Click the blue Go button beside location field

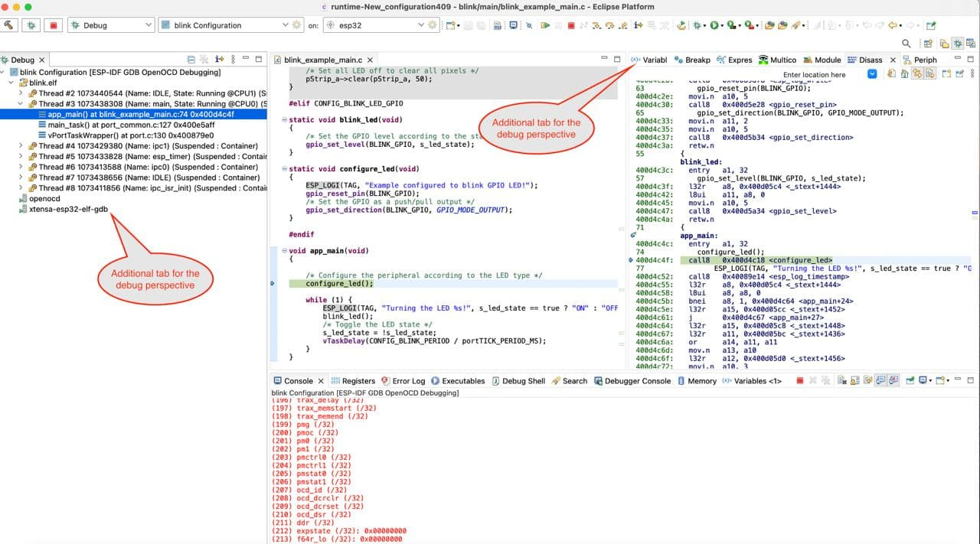coord(873,74)
